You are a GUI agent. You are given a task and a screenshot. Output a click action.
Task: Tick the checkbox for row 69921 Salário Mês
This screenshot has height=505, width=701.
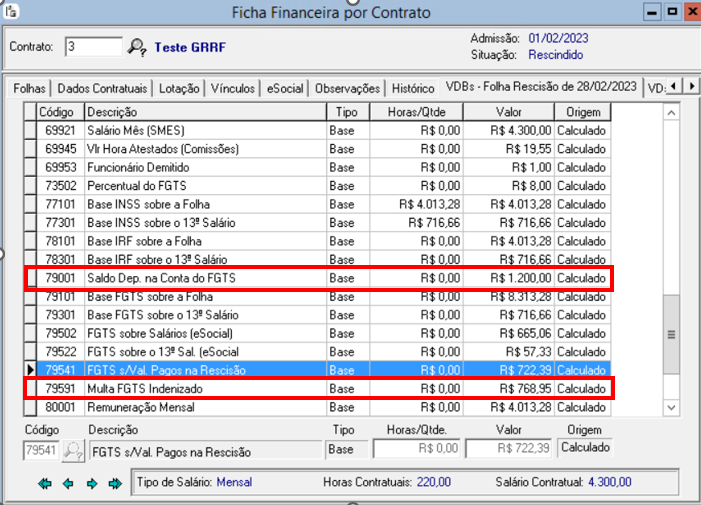click(30, 131)
